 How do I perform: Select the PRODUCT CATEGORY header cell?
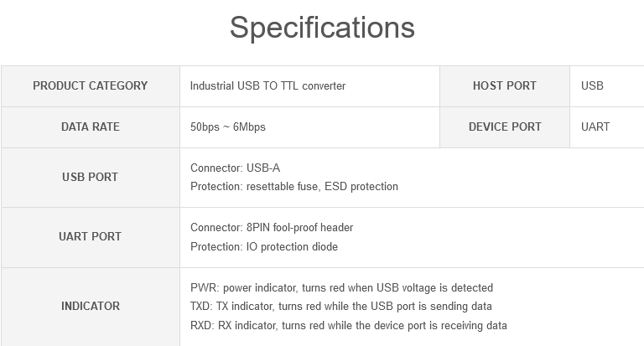click(x=91, y=86)
